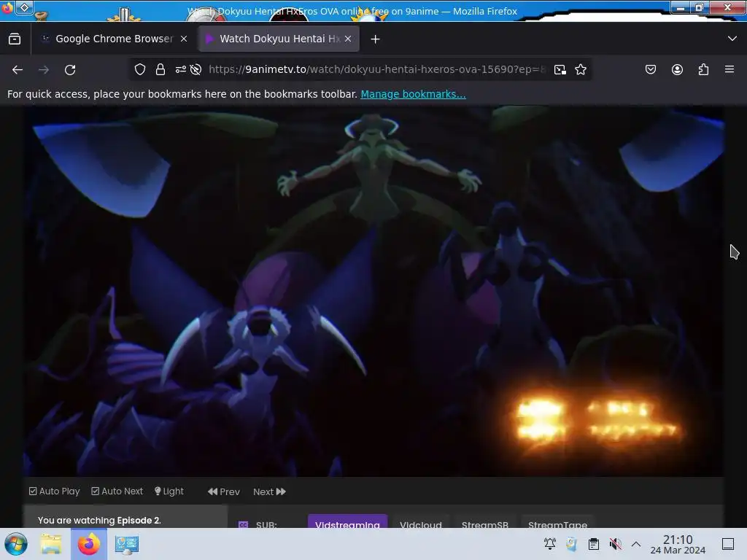Click the video player frame
This screenshot has width=747, height=560.
click(x=373, y=292)
